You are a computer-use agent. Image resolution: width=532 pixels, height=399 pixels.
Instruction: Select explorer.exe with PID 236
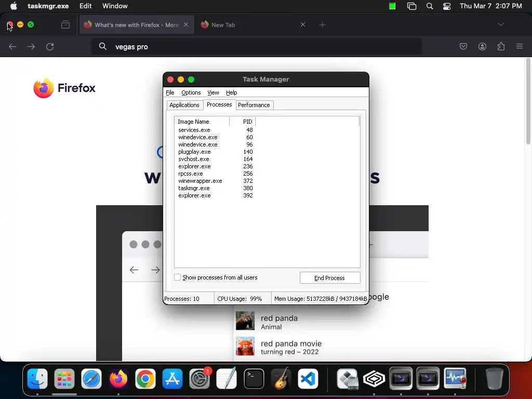click(215, 166)
